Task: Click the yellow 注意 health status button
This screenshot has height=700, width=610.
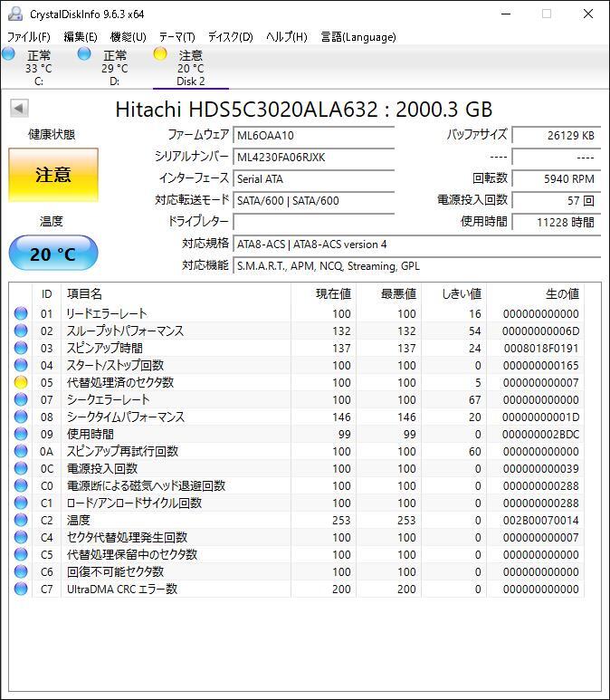Action: pyautogui.click(x=53, y=175)
